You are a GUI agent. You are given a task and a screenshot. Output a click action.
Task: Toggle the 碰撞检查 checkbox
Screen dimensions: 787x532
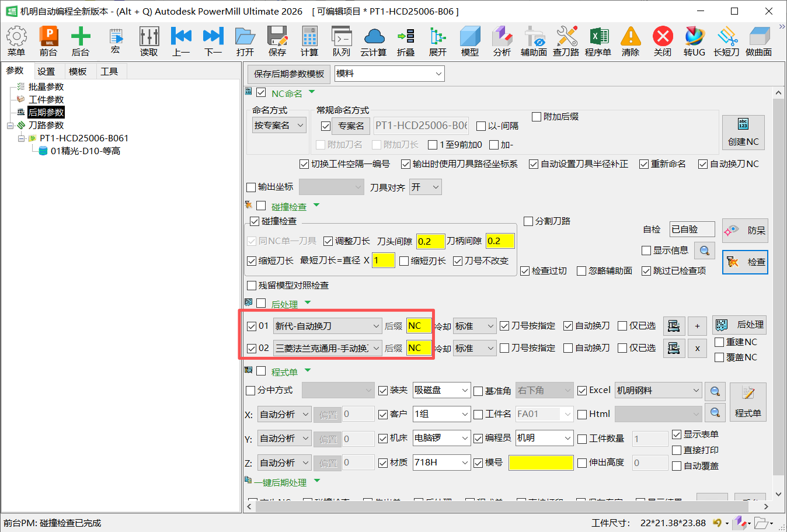pyautogui.click(x=255, y=221)
